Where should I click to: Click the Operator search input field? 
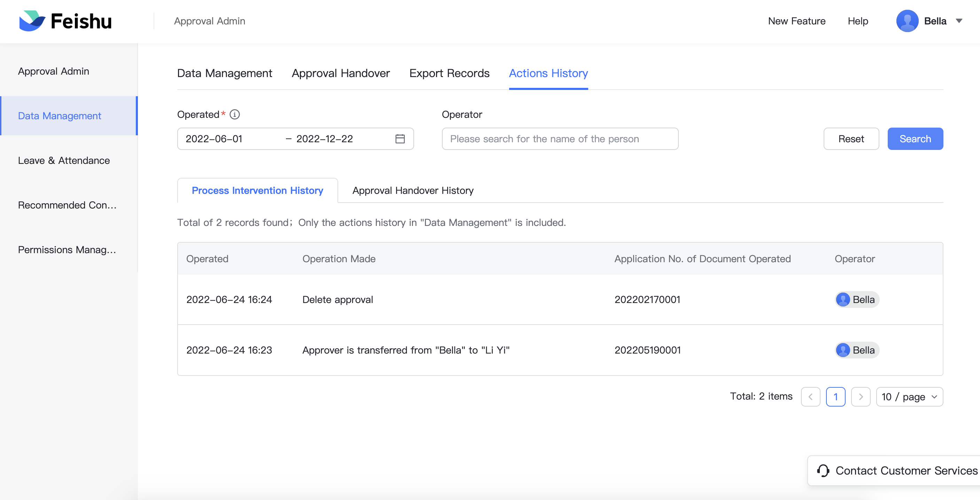pyautogui.click(x=559, y=139)
